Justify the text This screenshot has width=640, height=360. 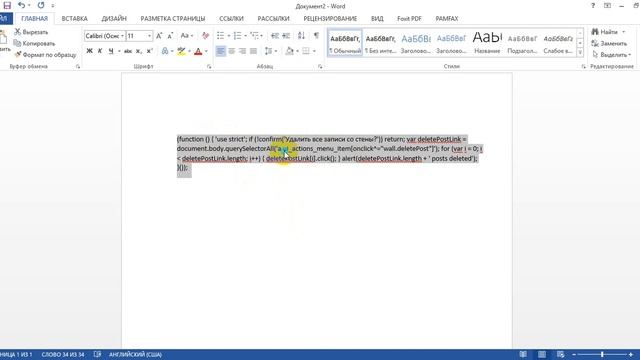[253, 51]
